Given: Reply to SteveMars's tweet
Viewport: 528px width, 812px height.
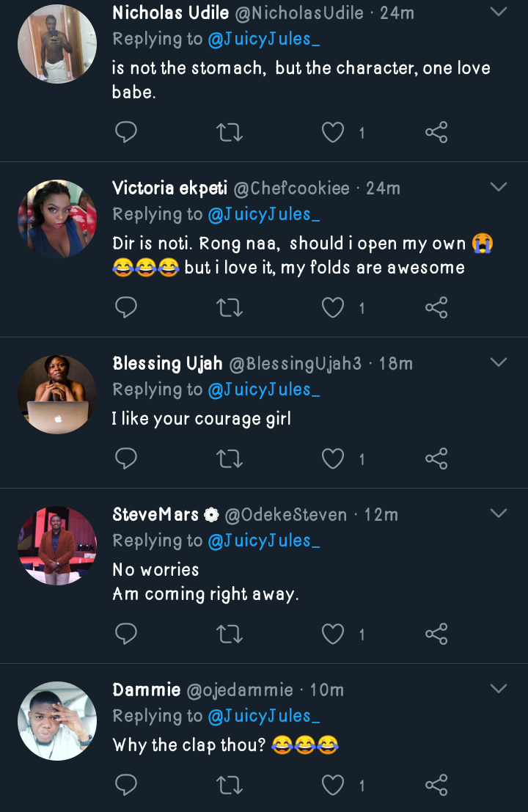Looking at the screenshot, I should click(x=126, y=634).
